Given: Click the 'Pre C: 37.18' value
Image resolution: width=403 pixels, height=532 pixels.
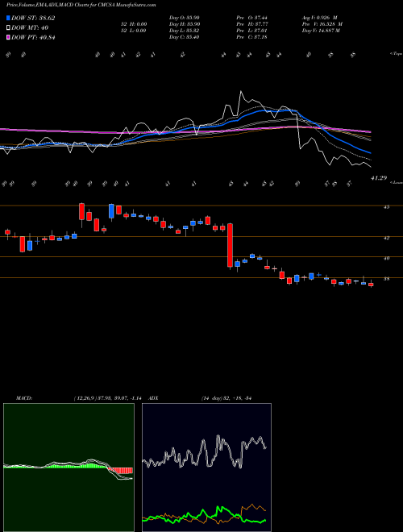Looking at the screenshot, I should (x=252, y=37).
